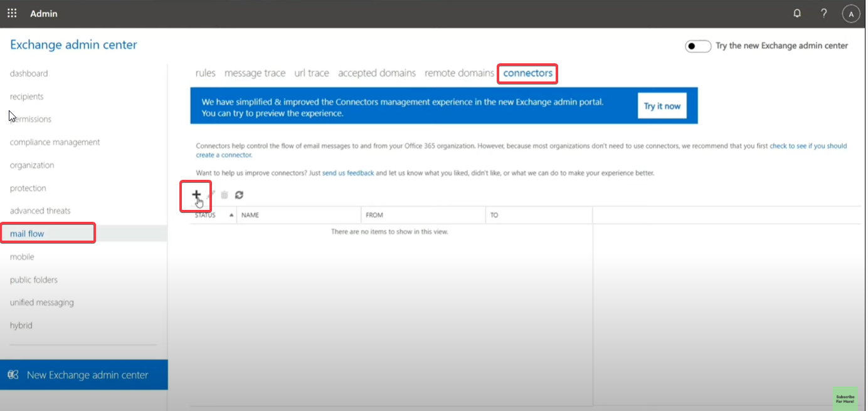
Task: Open the account avatar menu
Action: [x=850, y=14]
